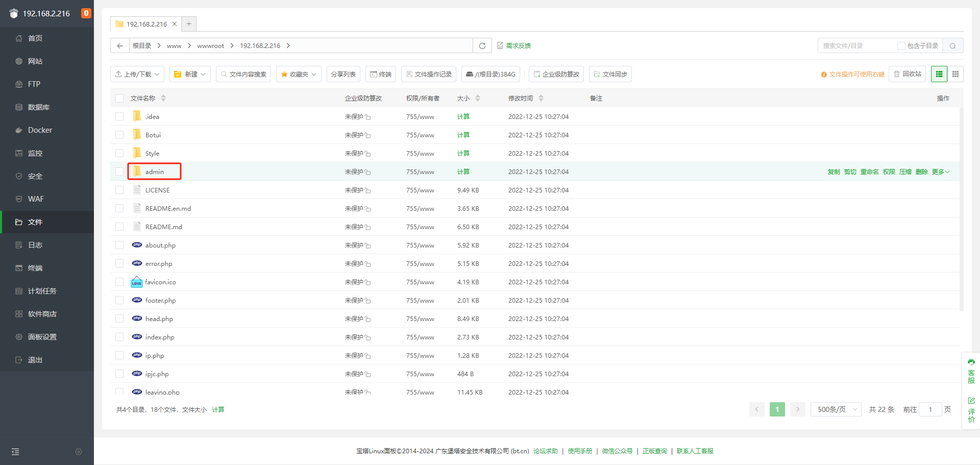Refresh the current directory listing

point(482,45)
